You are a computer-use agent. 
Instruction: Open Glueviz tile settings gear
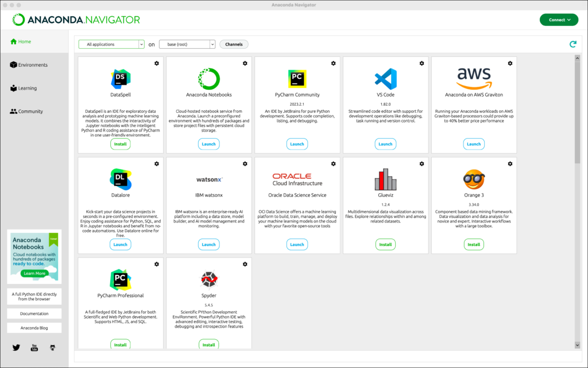422,164
